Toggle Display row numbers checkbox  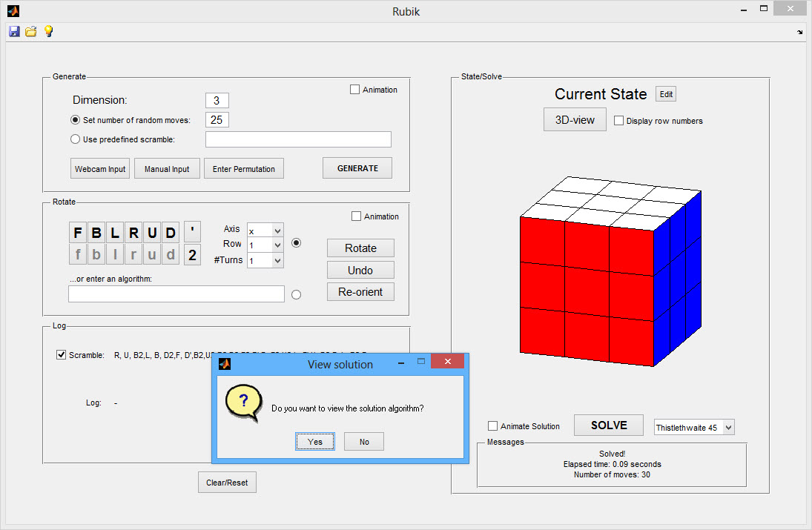click(x=619, y=121)
